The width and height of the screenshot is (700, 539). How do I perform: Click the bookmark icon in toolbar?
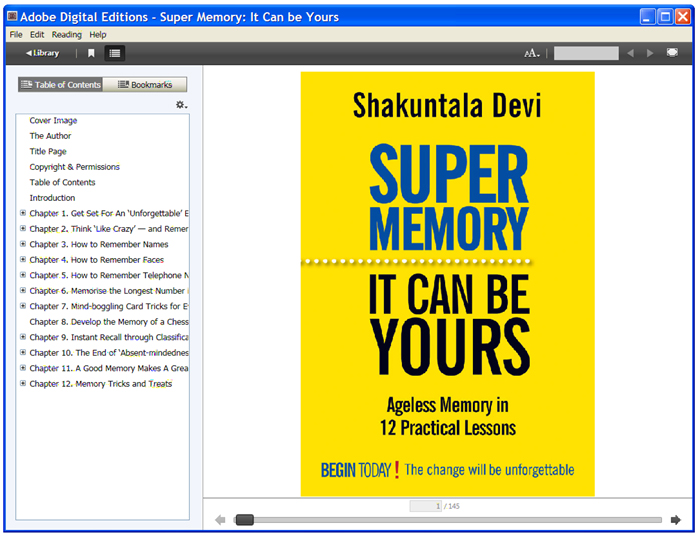tap(91, 54)
